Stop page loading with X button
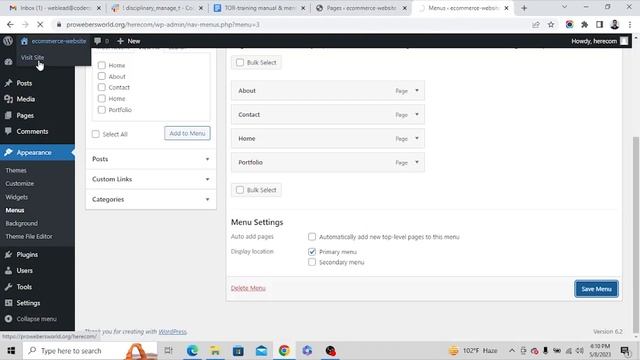Image resolution: width=640 pixels, height=360 pixels. point(40,24)
